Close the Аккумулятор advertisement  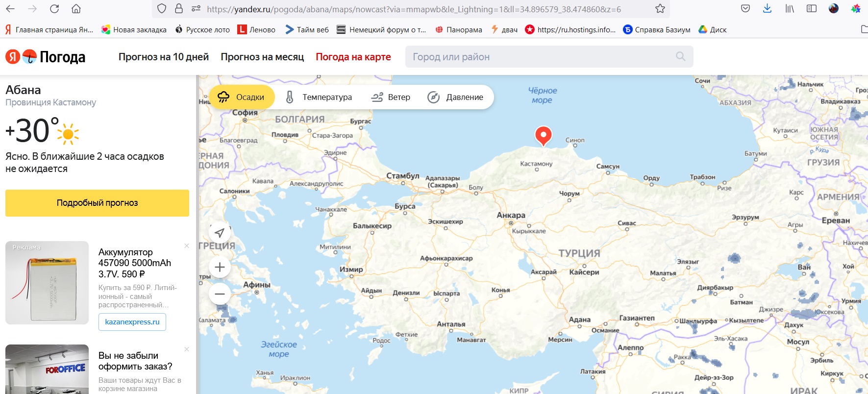tap(187, 246)
